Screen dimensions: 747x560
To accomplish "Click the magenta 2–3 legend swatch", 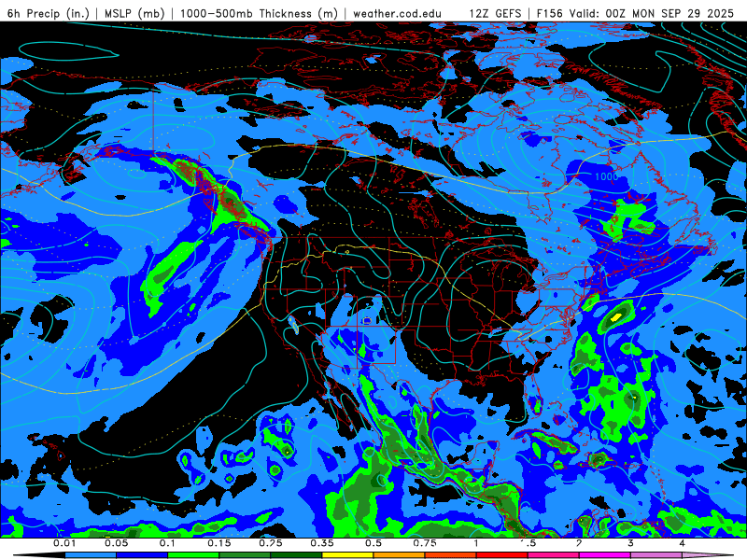I will 605,555.
